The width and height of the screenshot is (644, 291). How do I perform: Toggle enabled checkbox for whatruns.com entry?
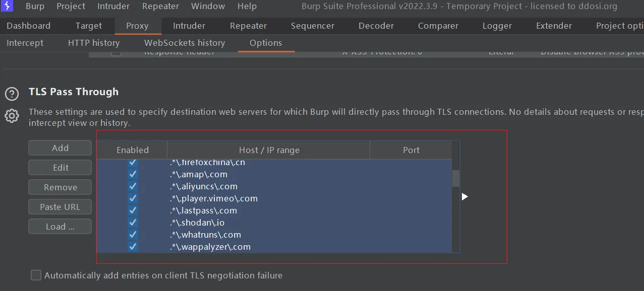click(133, 235)
